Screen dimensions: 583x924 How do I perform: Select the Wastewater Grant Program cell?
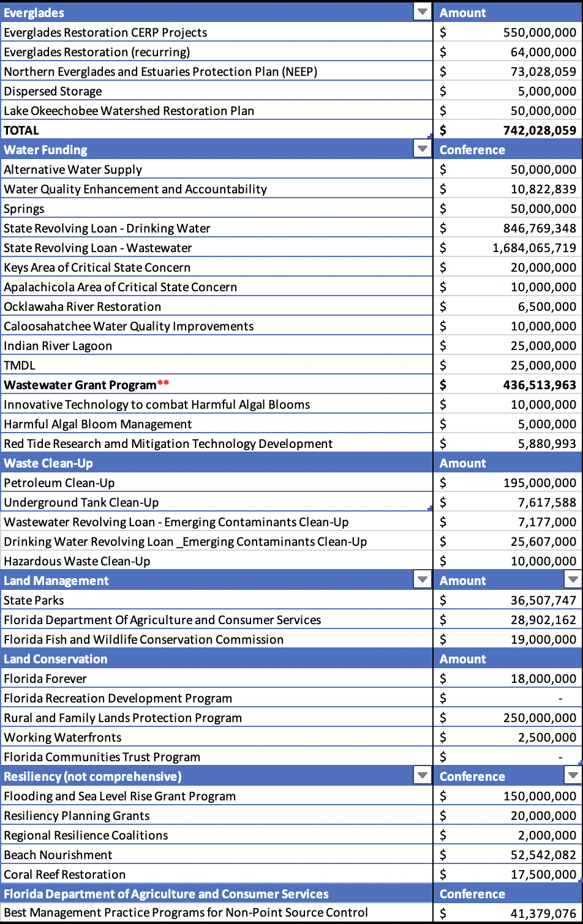[80, 385]
